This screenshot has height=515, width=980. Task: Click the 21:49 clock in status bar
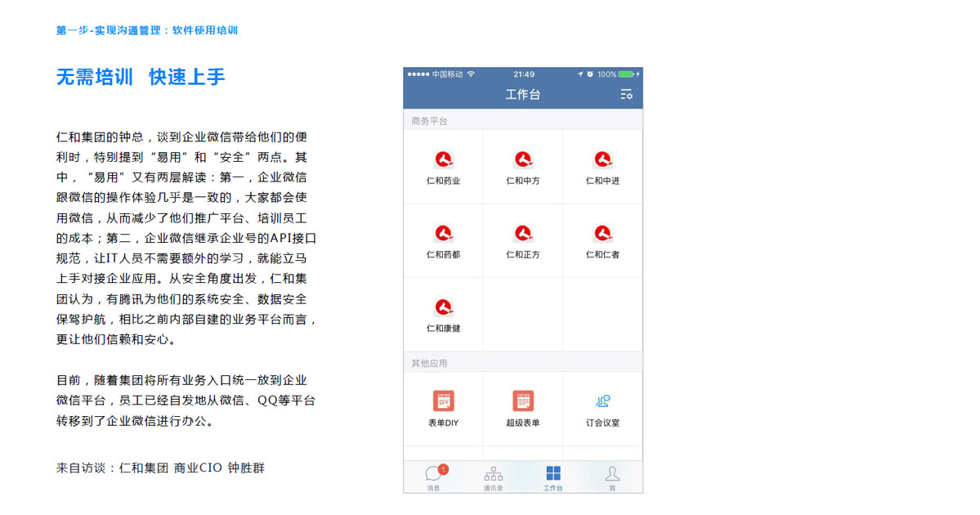click(524, 74)
